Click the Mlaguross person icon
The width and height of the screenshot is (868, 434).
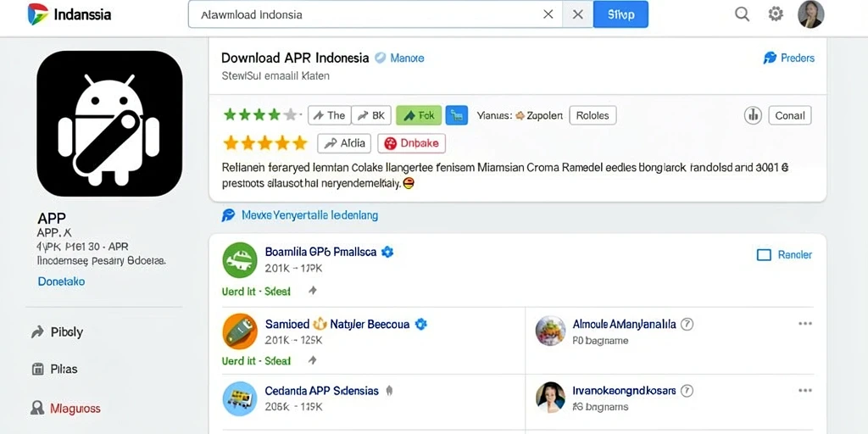pos(37,409)
